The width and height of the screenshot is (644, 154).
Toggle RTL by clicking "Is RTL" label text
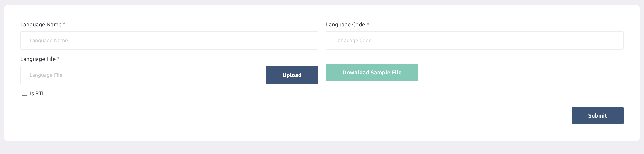(37, 94)
